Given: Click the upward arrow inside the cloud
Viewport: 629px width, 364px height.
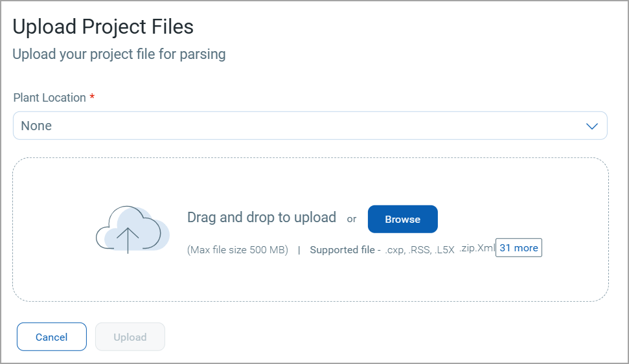Looking at the screenshot, I should click(x=128, y=240).
